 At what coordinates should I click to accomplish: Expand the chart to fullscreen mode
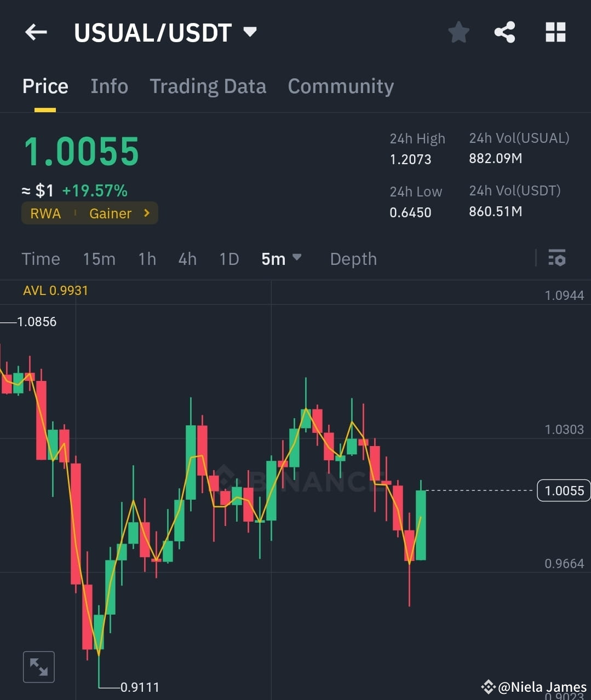[x=38, y=667]
